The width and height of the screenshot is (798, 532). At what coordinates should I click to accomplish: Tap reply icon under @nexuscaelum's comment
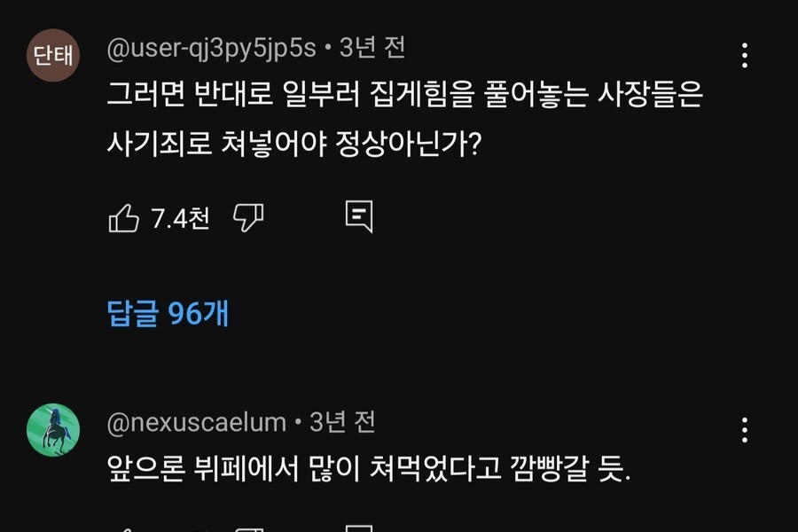tap(359, 528)
